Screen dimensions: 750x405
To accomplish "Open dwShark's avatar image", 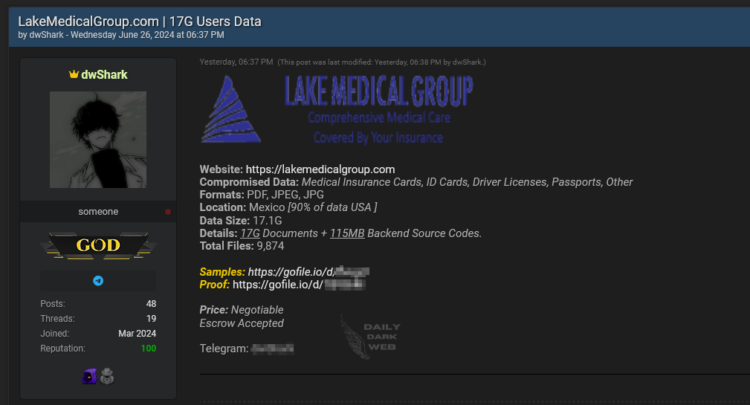I will click(x=98, y=140).
